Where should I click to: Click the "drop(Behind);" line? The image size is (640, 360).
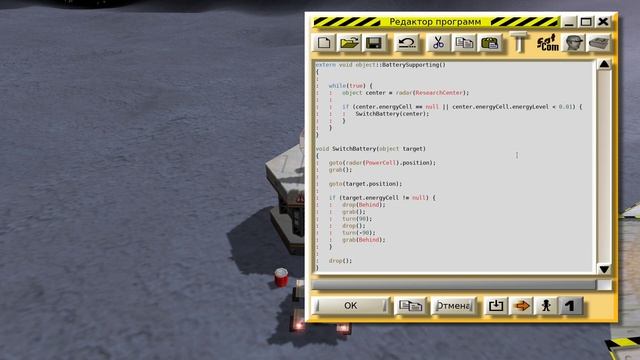coord(364,204)
